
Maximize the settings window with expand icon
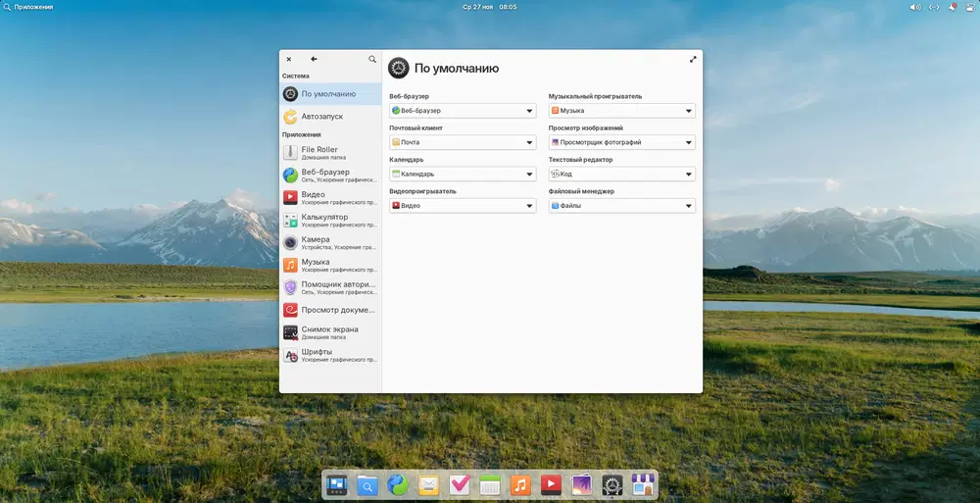click(x=693, y=60)
